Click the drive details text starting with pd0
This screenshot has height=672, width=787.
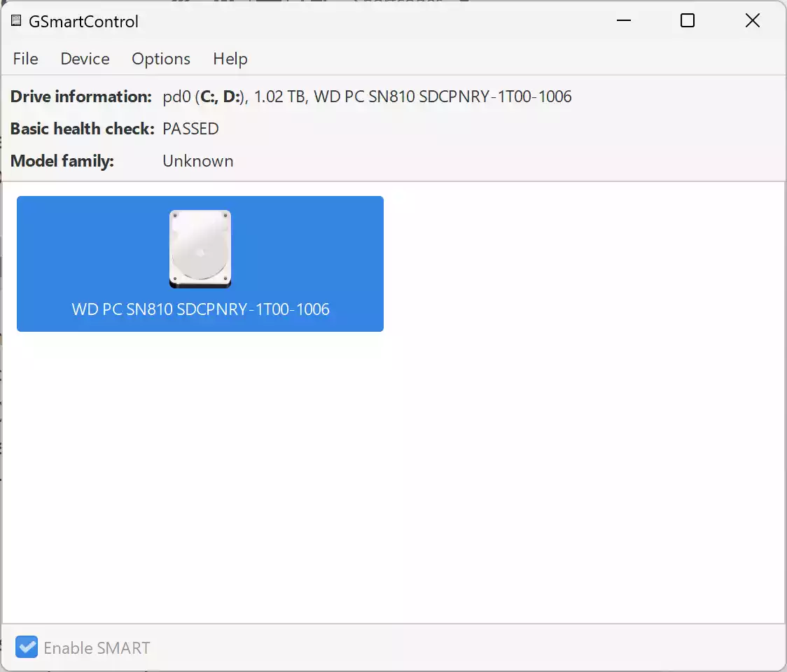(367, 97)
